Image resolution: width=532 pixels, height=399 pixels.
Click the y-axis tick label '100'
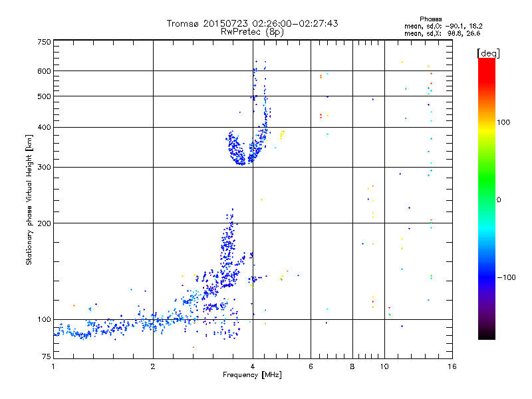pos(44,320)
